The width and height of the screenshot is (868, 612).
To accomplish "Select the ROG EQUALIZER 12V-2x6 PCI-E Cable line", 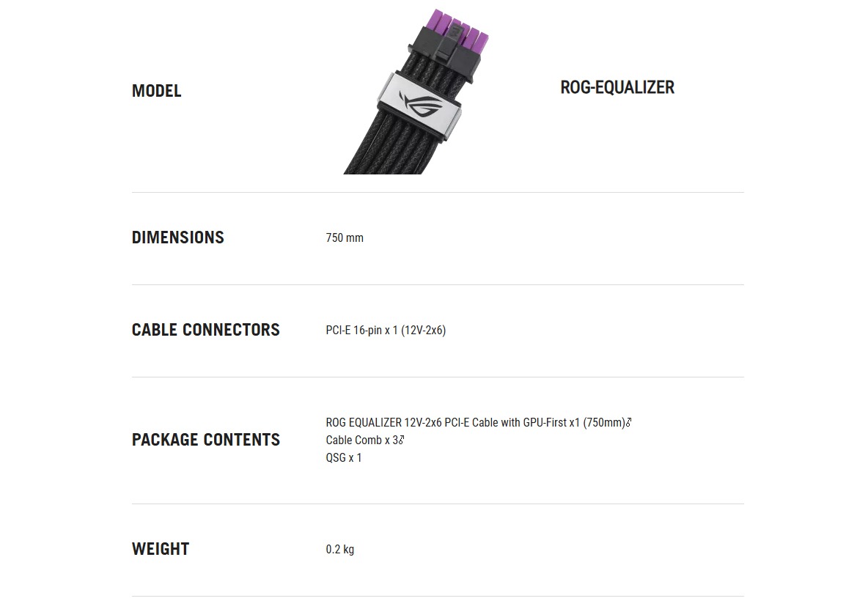I will tap(475, 423).
